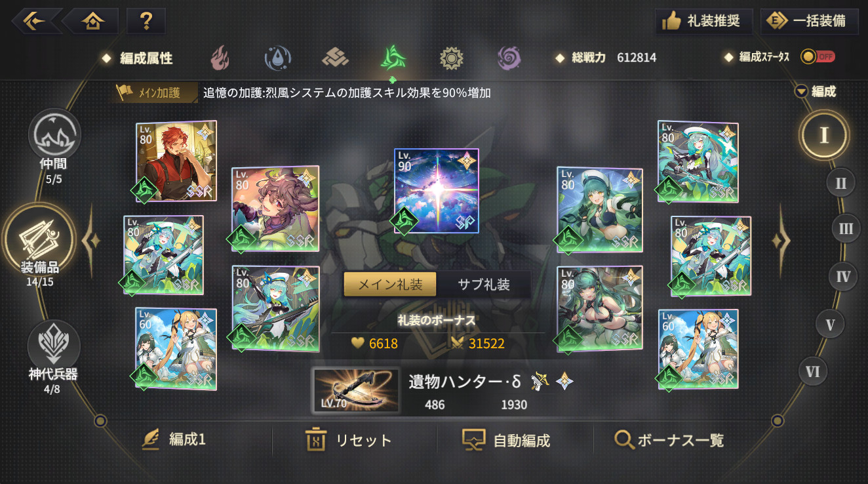Go back with the arrow icon

tap(35, 21)
